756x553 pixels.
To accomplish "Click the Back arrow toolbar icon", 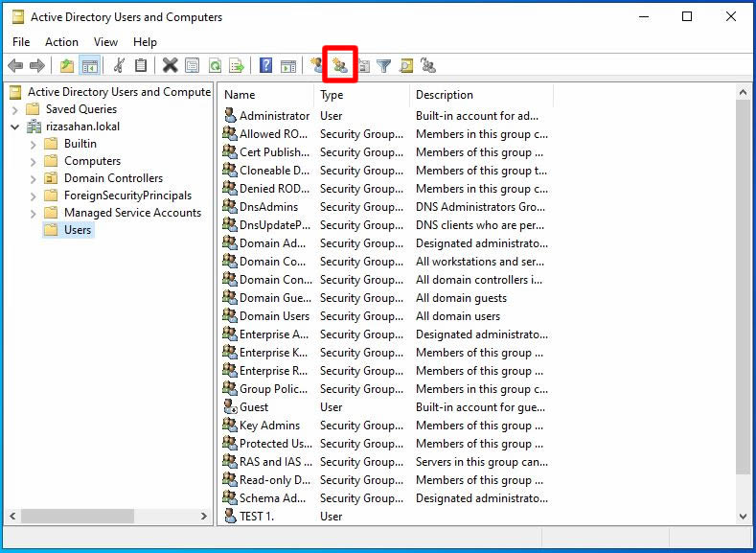I will point(15,65).
